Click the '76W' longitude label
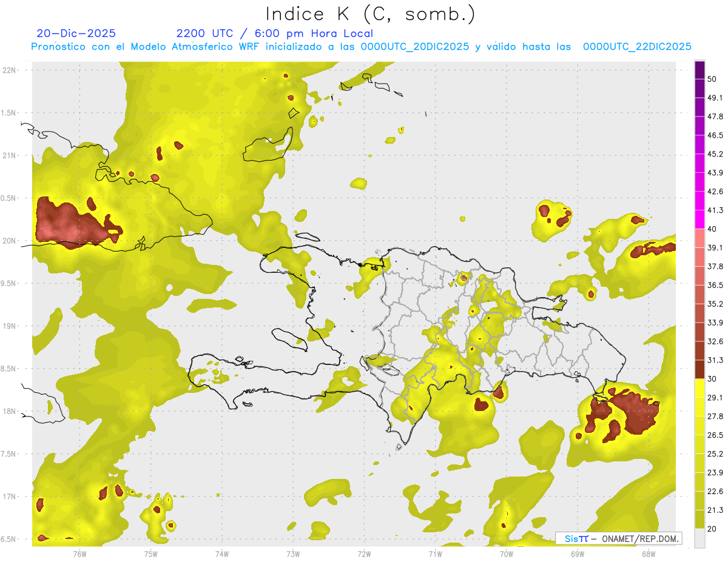Screen dimensions: 728x562 pos(79,554)
